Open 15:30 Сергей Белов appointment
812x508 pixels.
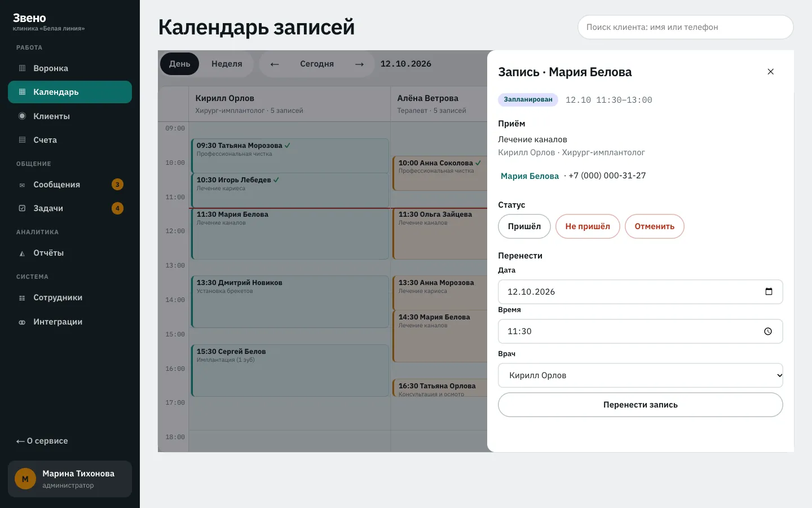pos(290,370)
